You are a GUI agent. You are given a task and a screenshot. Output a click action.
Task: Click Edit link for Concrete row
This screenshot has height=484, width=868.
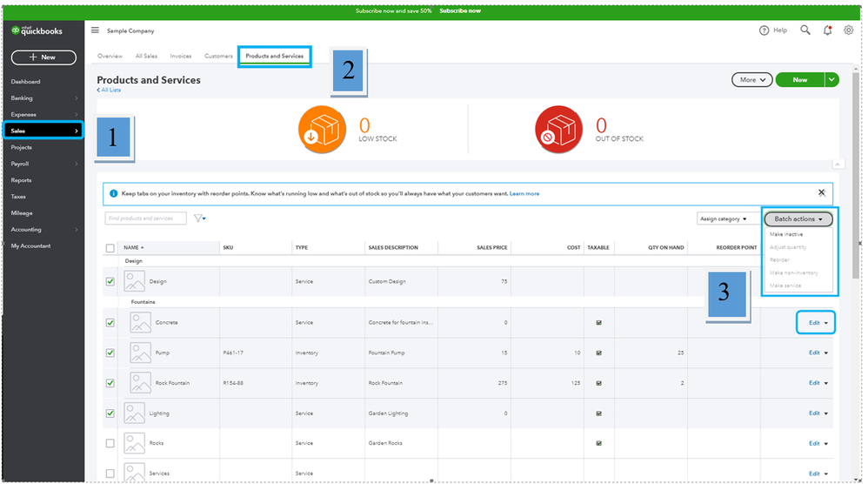tap(814, 323)
